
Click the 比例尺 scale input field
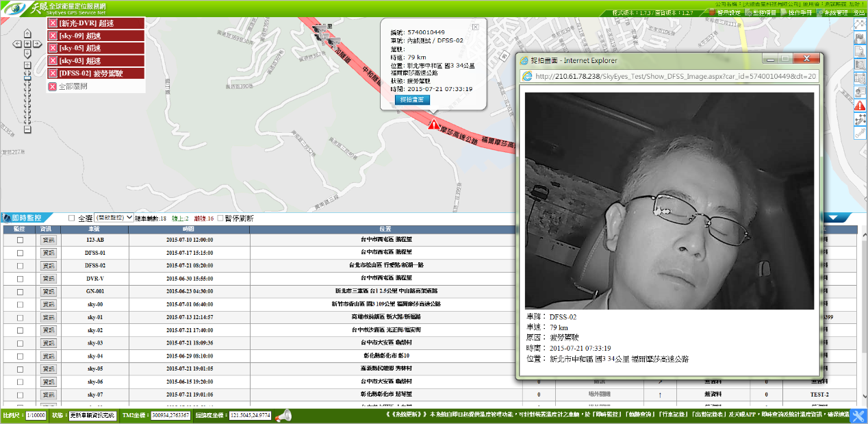(35, 415)
